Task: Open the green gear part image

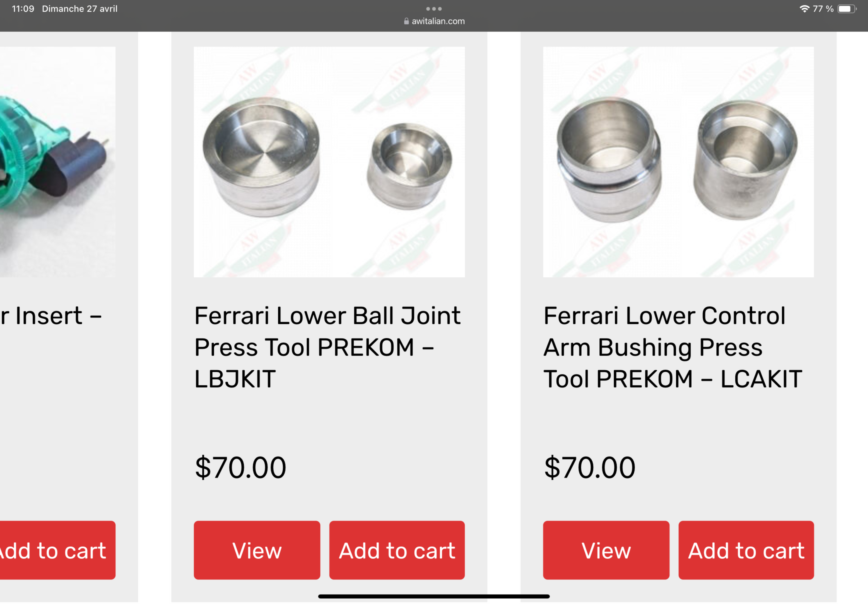Action: pos(57,162)
